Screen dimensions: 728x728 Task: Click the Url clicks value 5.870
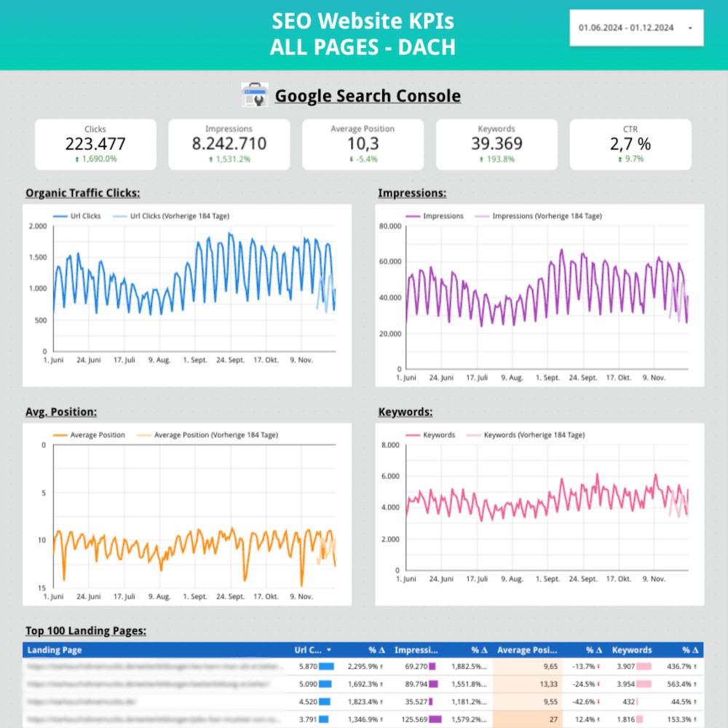point(308,666)
